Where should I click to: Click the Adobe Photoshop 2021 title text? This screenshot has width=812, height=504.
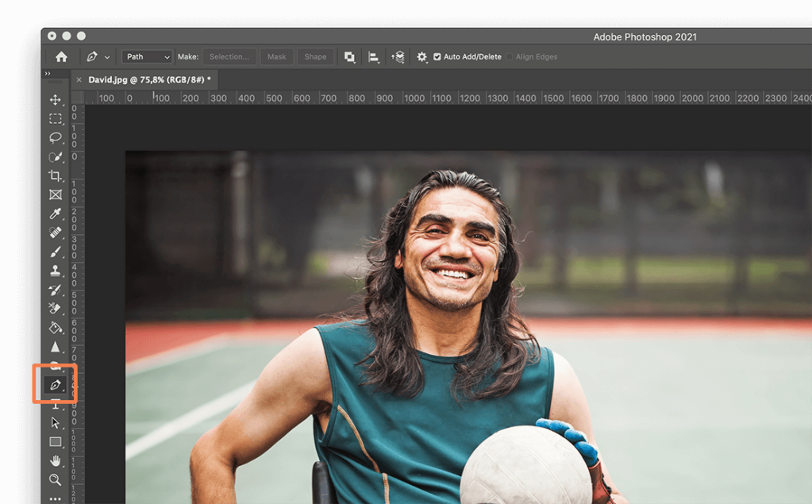tap(645, 37)
